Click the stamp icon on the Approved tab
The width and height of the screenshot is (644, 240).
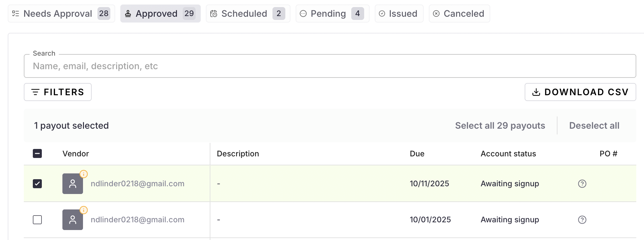(x=128, y=14)
